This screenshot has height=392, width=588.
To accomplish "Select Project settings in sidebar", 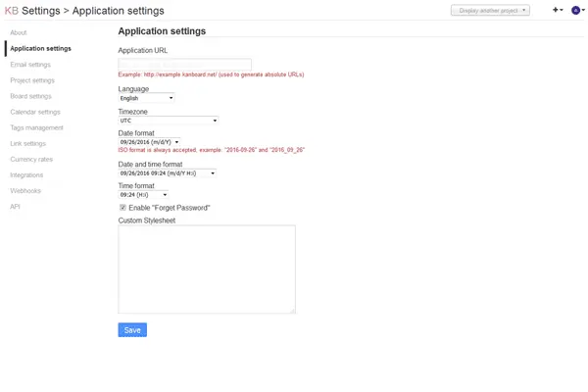I will [32, 80].
